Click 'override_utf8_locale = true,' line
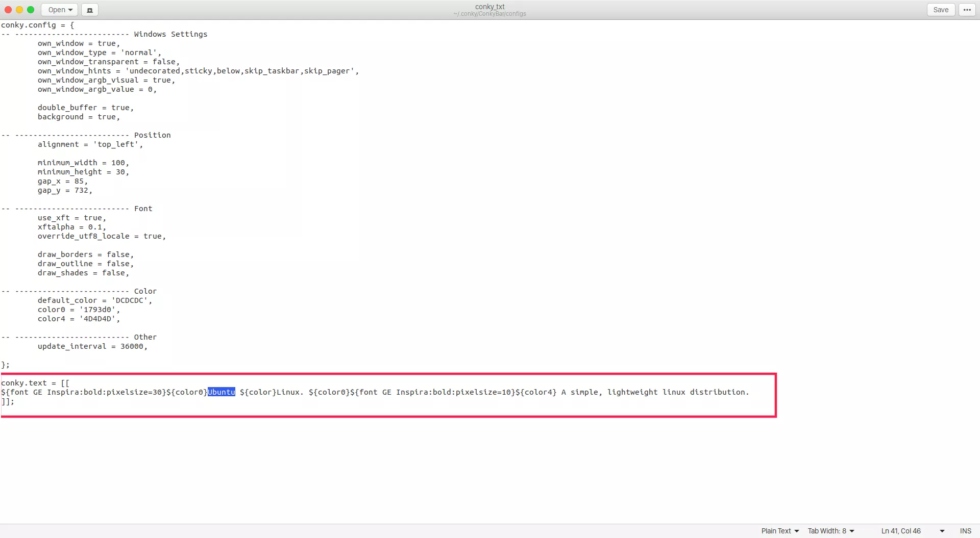 [x=102, y=236]
